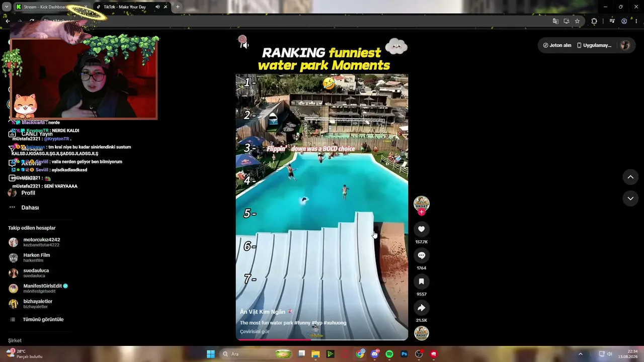Show hidden system tray icons
This screenshot has height=362, width=644.
pos(580,354)
